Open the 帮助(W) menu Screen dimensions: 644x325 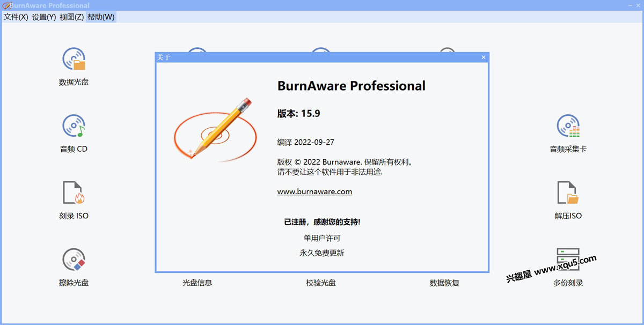101,17
